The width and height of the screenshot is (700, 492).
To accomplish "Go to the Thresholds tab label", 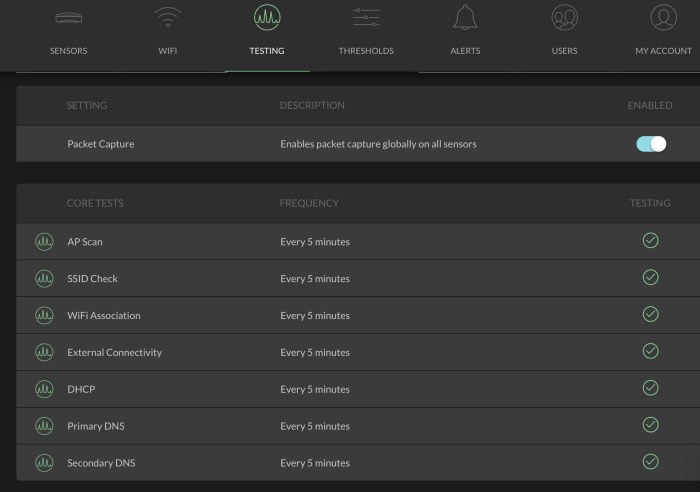I will 366,50.
